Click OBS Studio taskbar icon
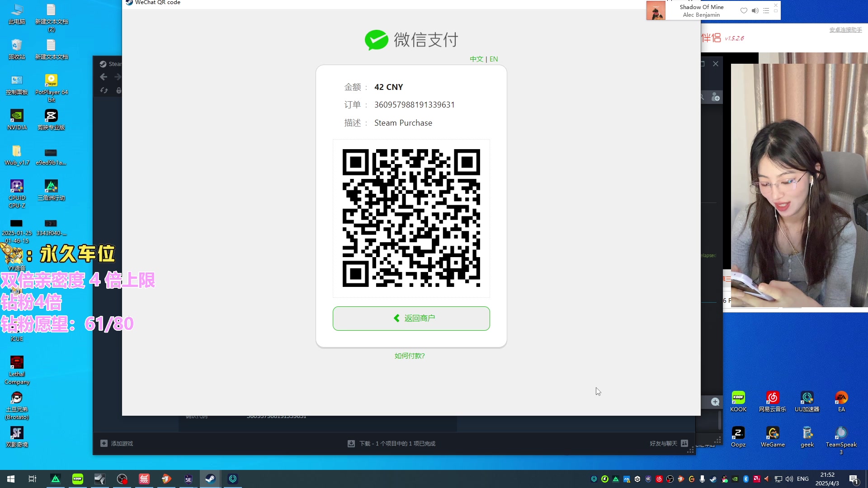Viewport: 868px width, 488px height. coord(122,479)
